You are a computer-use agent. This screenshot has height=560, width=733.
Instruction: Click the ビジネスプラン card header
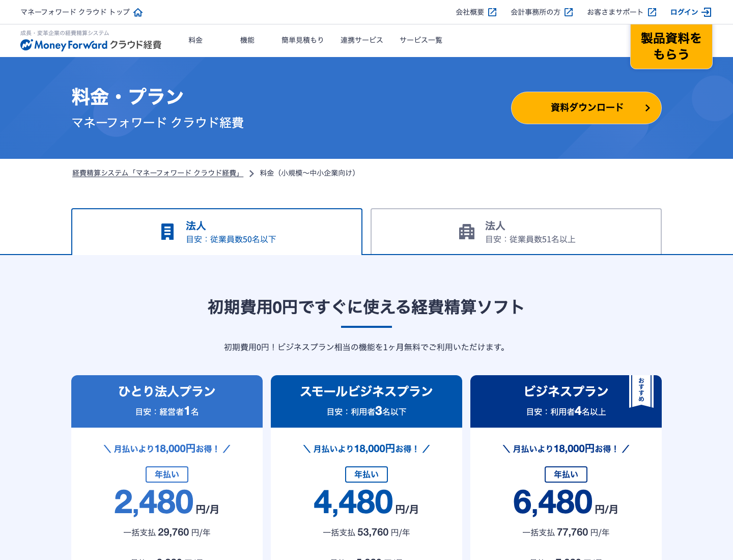(x=566, y=401)
